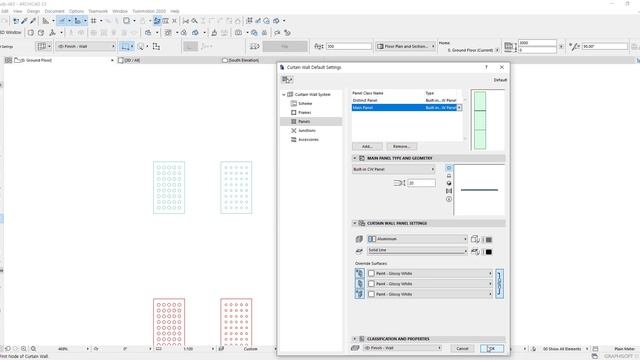Click the panel thickness input field
640x360 pixels.
click(x=421, y=183)
